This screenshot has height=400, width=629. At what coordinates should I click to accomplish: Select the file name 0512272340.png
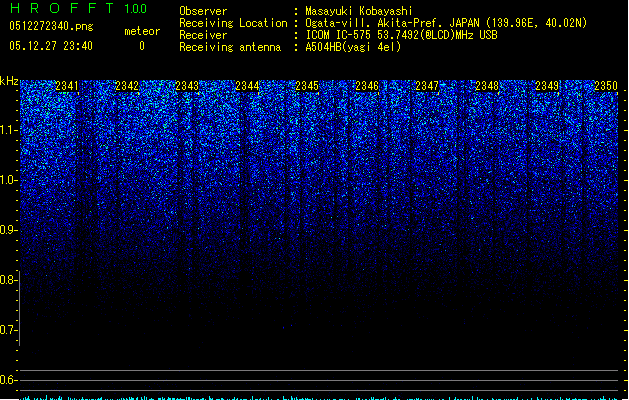pyautogui.click(x=51, y=27)
